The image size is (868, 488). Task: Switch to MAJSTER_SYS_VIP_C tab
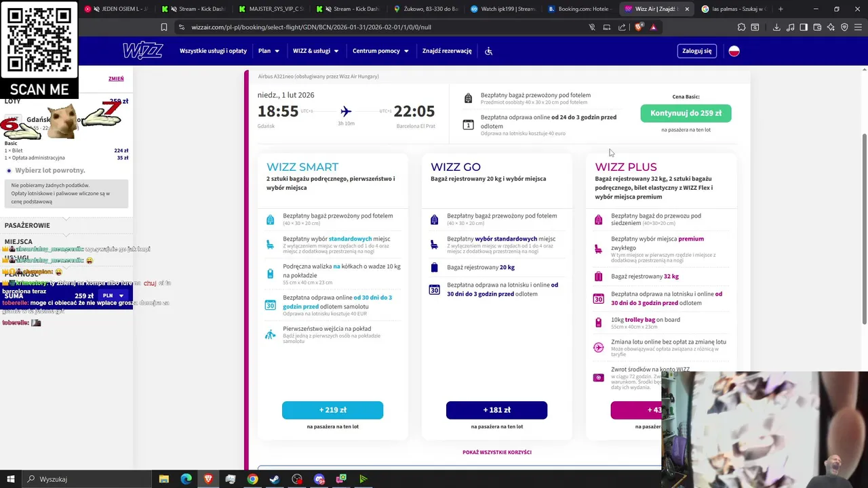coord(272,9)
